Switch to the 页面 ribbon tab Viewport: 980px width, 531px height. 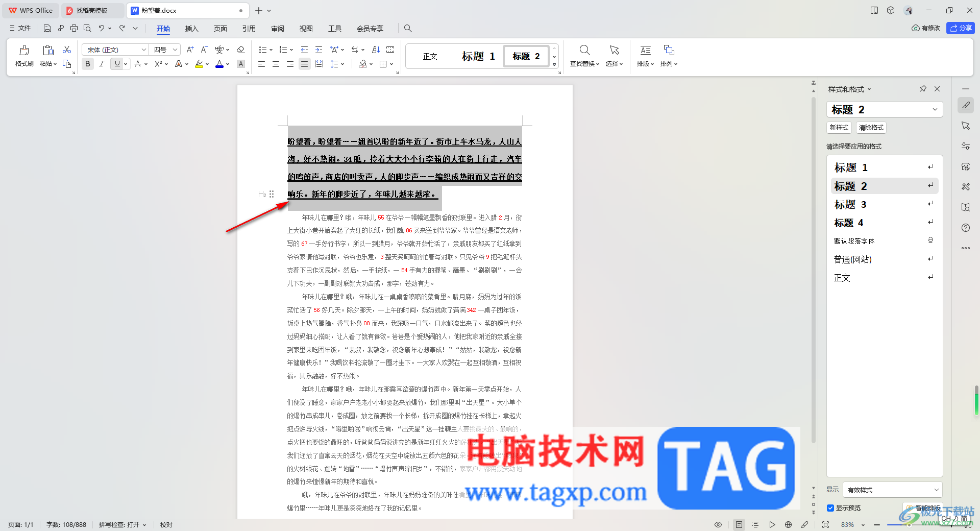220,29
